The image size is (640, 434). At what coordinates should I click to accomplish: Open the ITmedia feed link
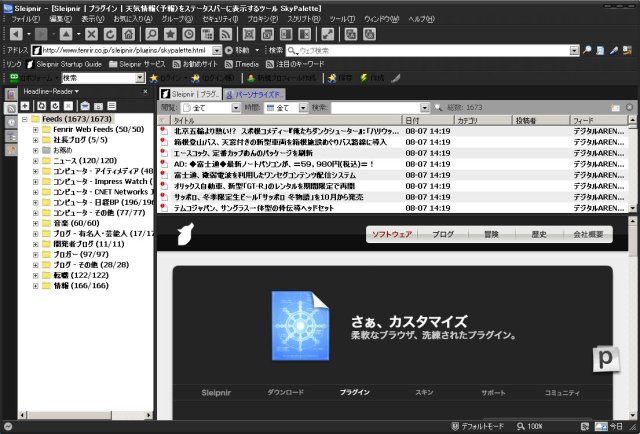click(x=242, y=64)
